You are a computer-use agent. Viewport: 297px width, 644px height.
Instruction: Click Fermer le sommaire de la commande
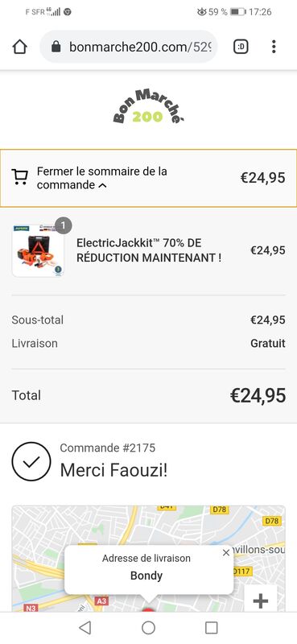[x=102, y=178]
